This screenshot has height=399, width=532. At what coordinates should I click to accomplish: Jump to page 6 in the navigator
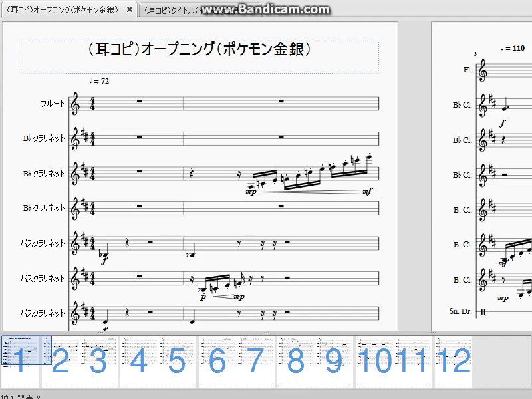pyautogui.click(x=217, y=361)
